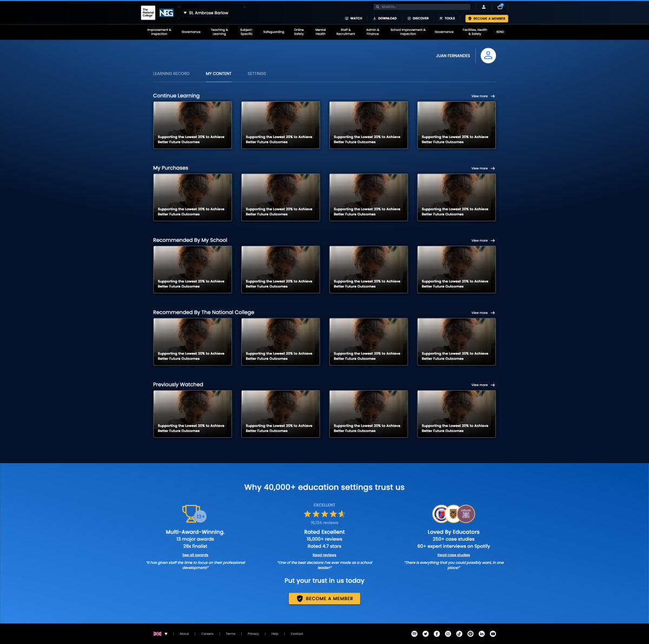Select the My Content tab
Image resolution: width=649 pixels, height=644 pixels.
click(218, 74)
